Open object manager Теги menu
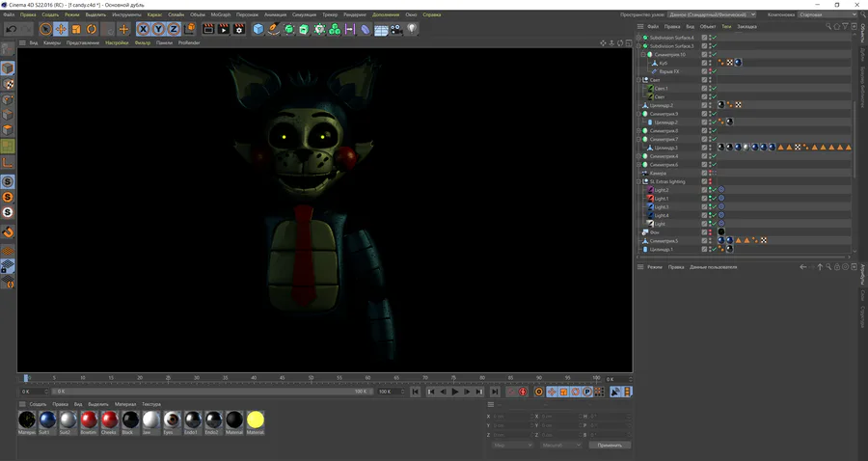The height and width of the screenshot is (461, 868). tap(726, 26)
